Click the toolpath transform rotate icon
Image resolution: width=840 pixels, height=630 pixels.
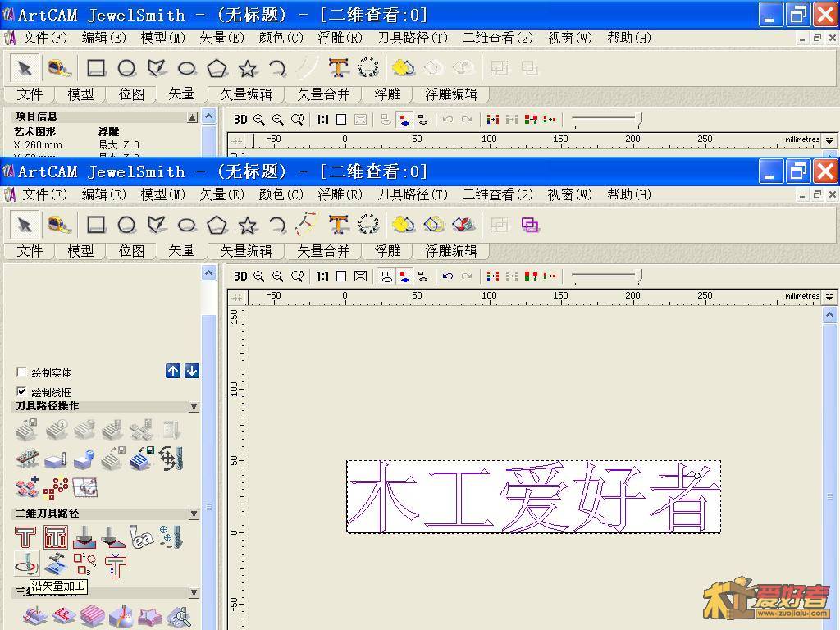171,459
